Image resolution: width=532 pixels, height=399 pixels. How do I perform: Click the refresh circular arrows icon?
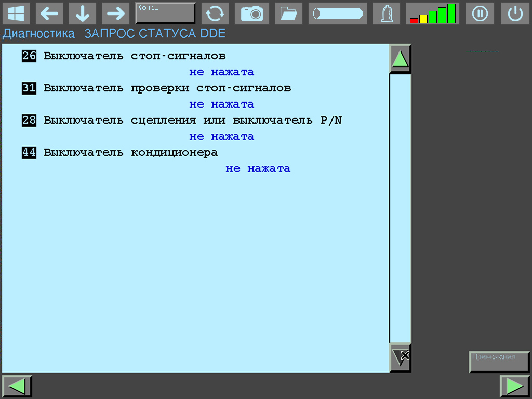(x=215, y=14)
